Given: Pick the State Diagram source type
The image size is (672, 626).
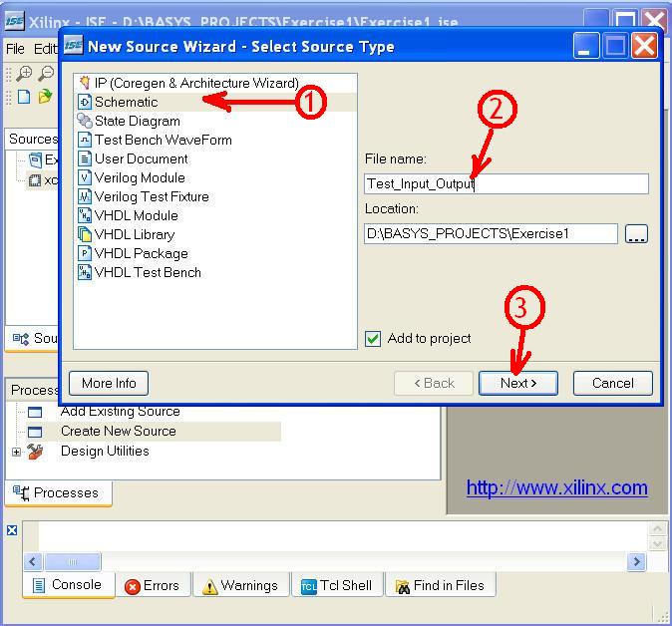Looking at the screenshot, I should coord(129,121).
